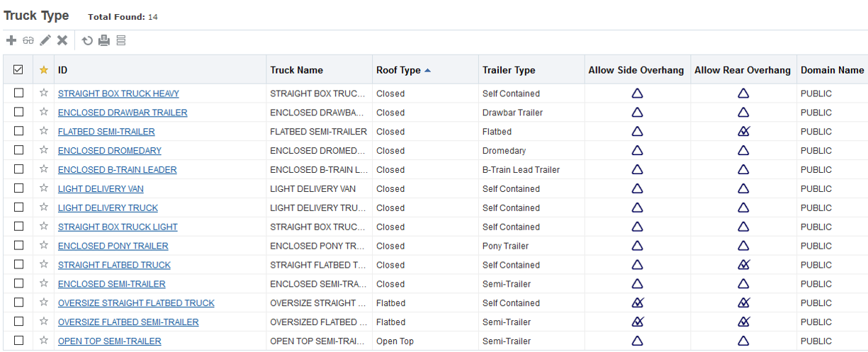Select the OPEN TOP SEMI-TRAILER row checkbox
This screenshot has width=868, height=352.
[18, 341]
